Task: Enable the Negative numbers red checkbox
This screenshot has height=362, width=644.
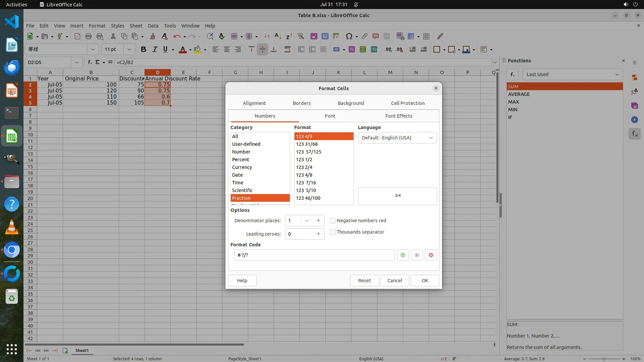Action: [333, 221]
